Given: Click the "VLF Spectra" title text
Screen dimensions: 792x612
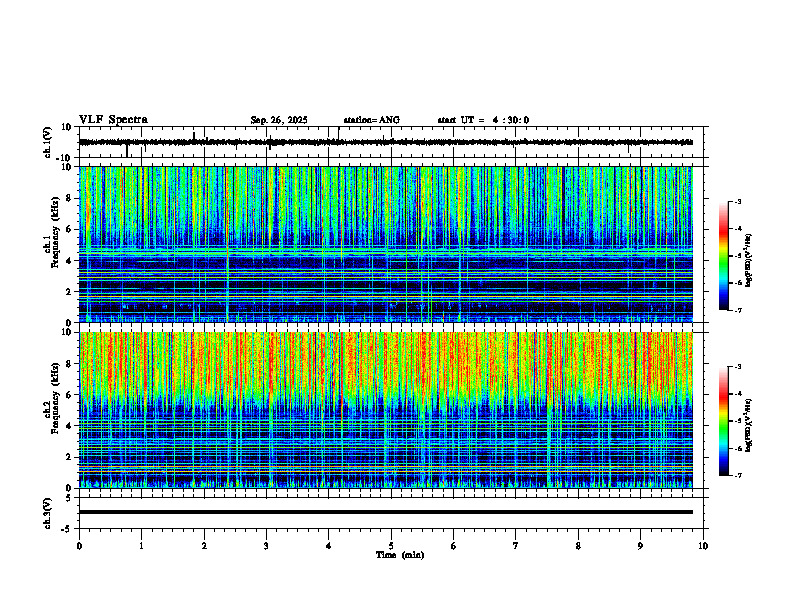Looking at the screenshot, I should [x=113, y=119].
